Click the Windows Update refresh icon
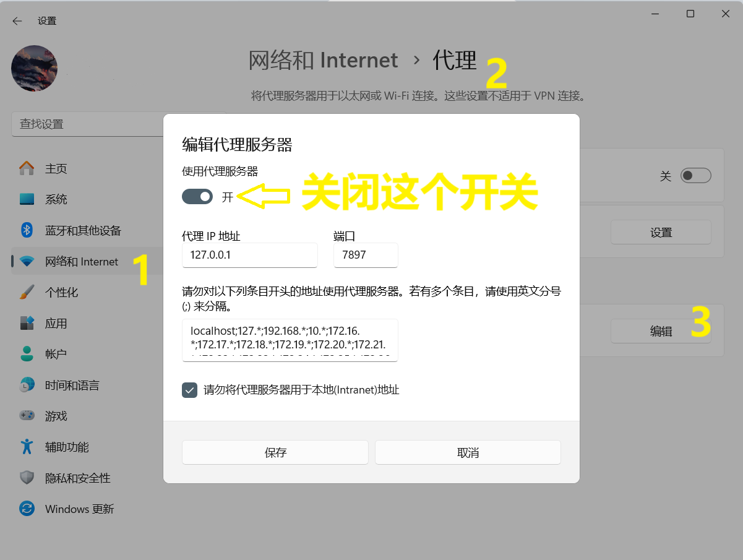This screenshot has height=560, width=743. (27, 509)
